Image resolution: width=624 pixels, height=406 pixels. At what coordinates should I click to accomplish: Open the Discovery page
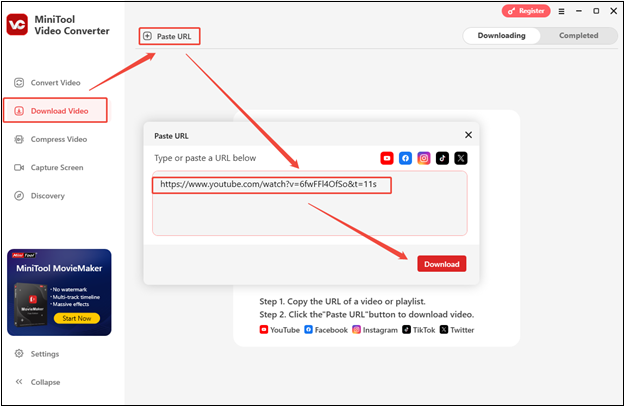pos(39,196)
